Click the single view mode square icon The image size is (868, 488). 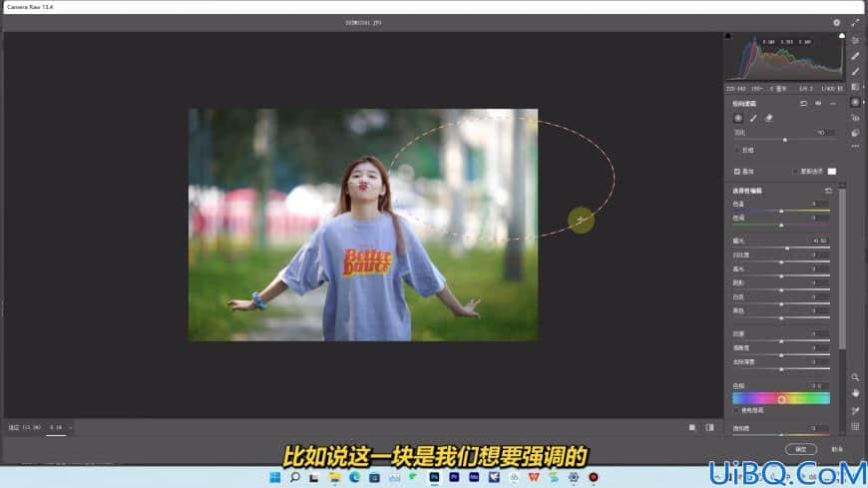click(x=692, y=427)
